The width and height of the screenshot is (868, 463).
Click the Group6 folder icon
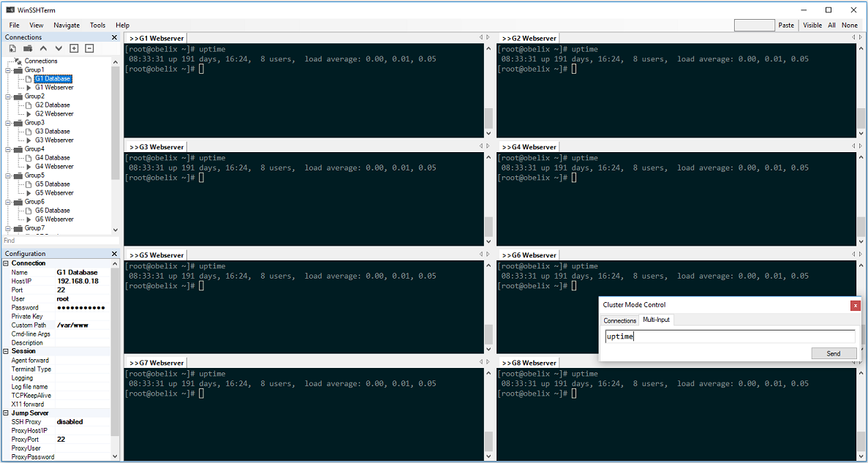[x=18, y=202]
